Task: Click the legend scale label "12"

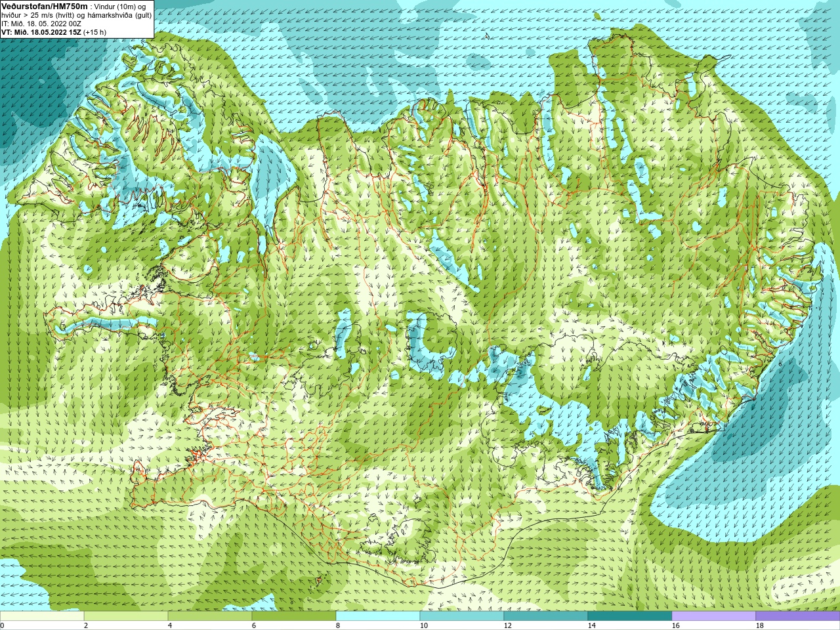Action: 507,626
